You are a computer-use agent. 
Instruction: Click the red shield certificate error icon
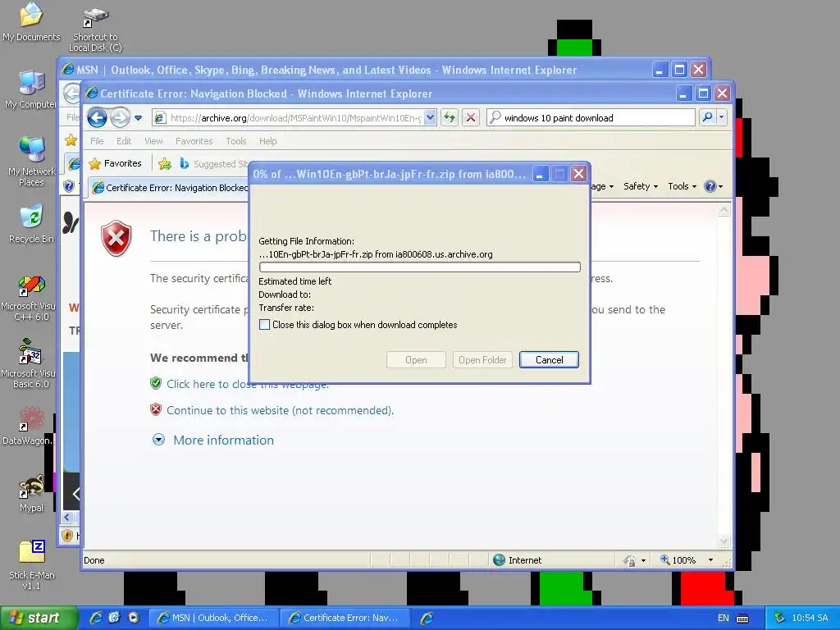click(116, 238)
